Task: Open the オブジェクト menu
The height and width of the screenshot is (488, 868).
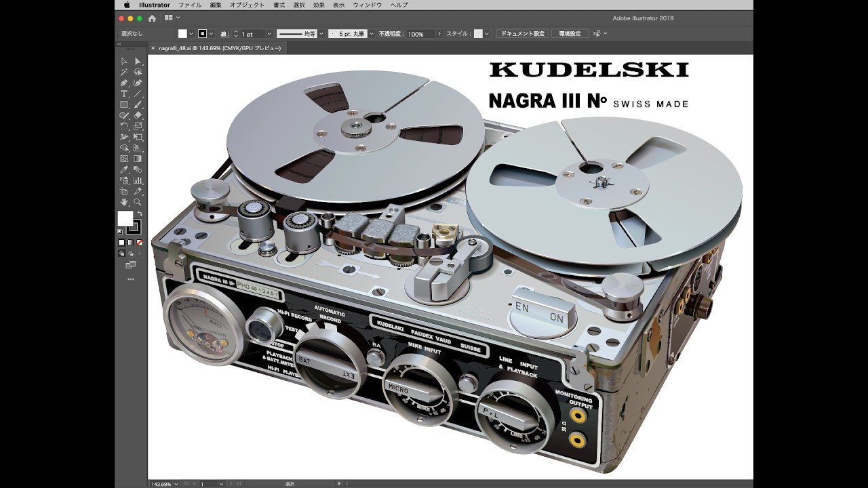Action: [247, 5]
